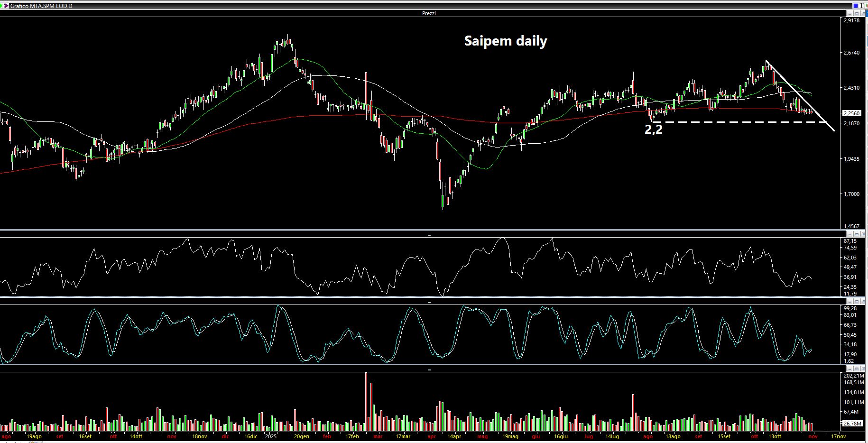Select the 2,2 support level label
Viewport: 868px width, 443px height.
click(x=653, y=129)
